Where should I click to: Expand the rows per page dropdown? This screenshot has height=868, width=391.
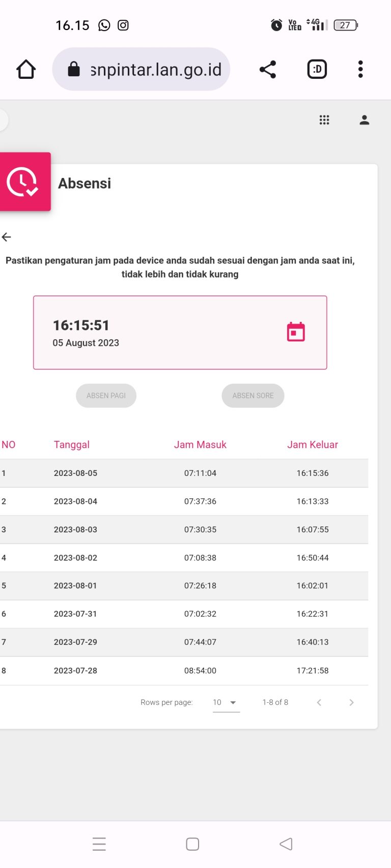[226, 702]
